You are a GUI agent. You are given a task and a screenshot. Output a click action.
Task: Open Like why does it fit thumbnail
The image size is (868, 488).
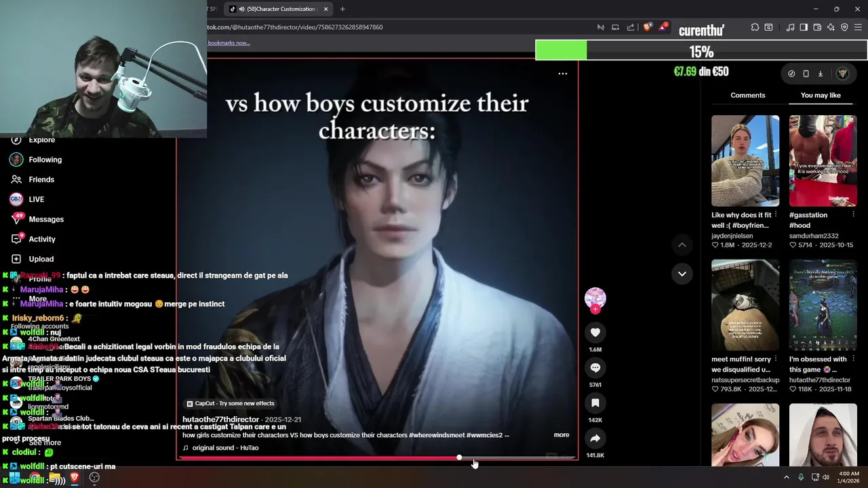tap(745, 161)
